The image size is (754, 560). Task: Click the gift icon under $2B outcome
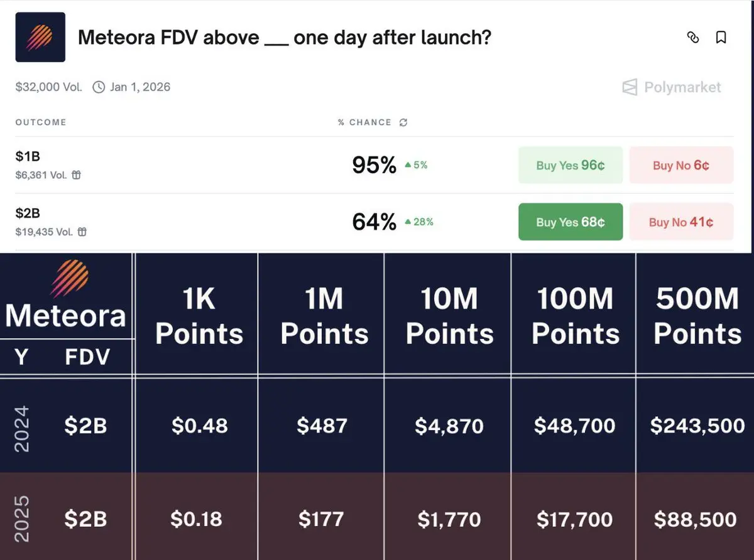(82, 232)
